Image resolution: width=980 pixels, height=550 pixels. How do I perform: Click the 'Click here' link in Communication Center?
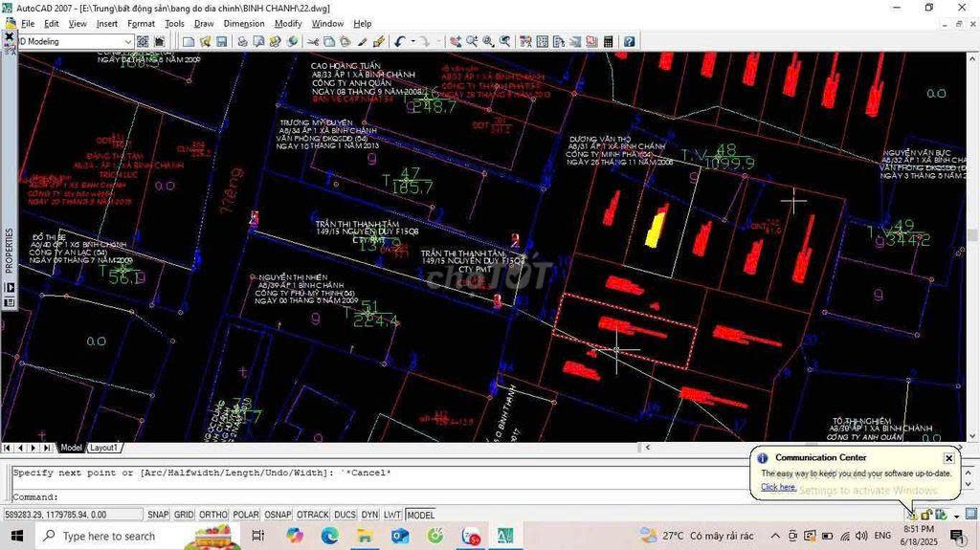point(778,487)
